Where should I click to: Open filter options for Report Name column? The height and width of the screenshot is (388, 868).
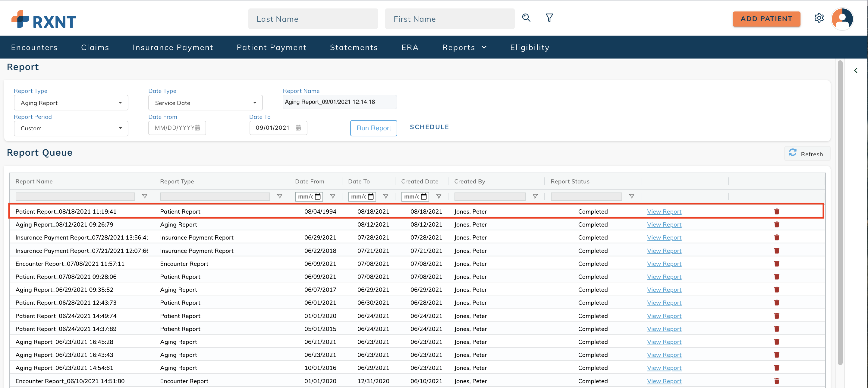145,196
